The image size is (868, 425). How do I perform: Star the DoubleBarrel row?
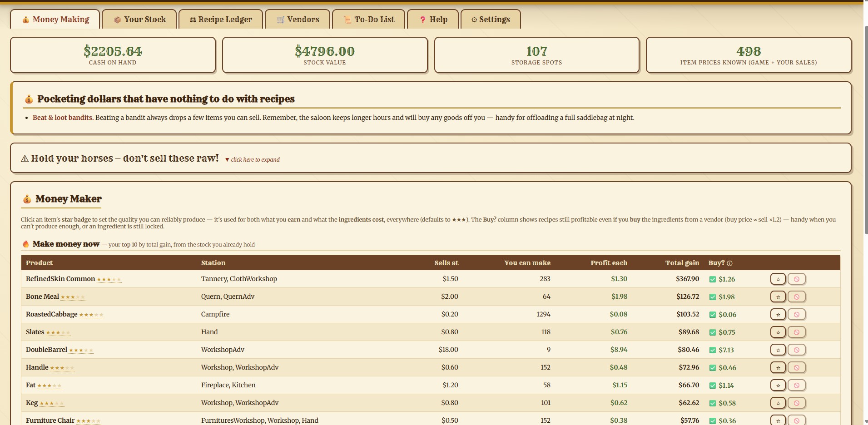tap(778, 350)
